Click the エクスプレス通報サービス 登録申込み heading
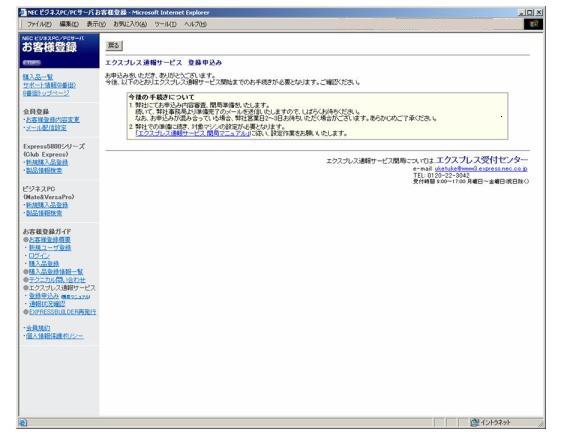576x432 pixels. pos(163,62)
